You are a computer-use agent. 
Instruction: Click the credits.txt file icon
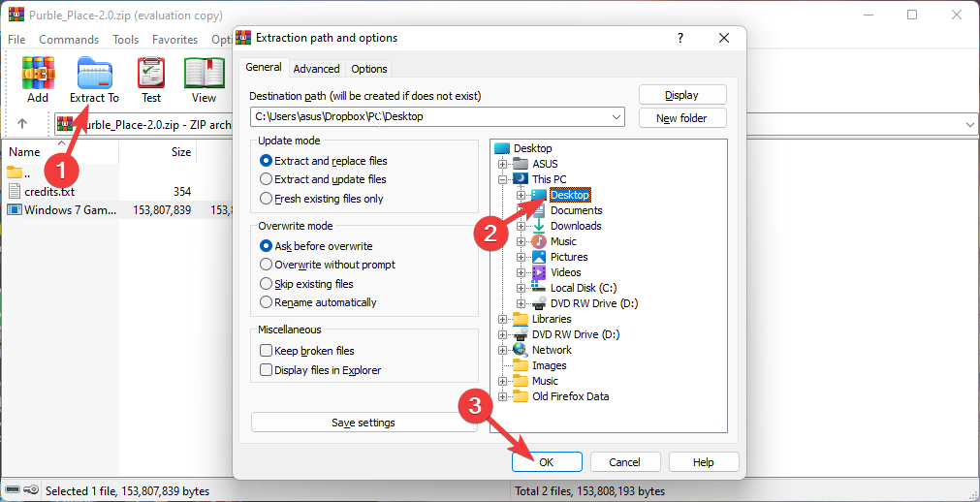[x=15, y=191]
